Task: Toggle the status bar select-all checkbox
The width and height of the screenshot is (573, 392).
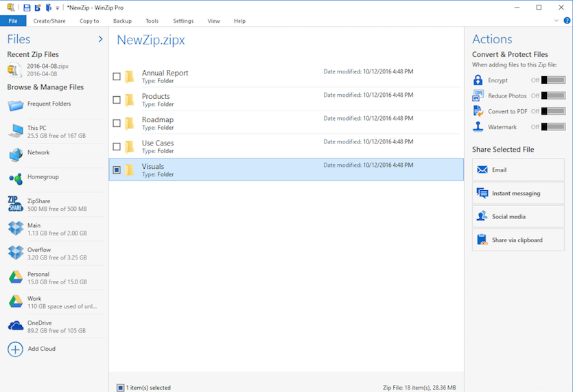Action: 120,388
